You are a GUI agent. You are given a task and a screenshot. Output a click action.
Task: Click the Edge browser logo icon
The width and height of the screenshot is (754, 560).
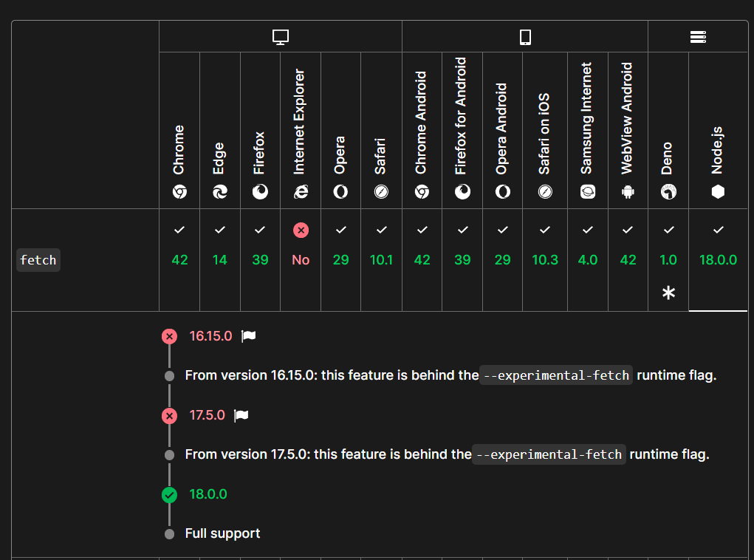220,192
